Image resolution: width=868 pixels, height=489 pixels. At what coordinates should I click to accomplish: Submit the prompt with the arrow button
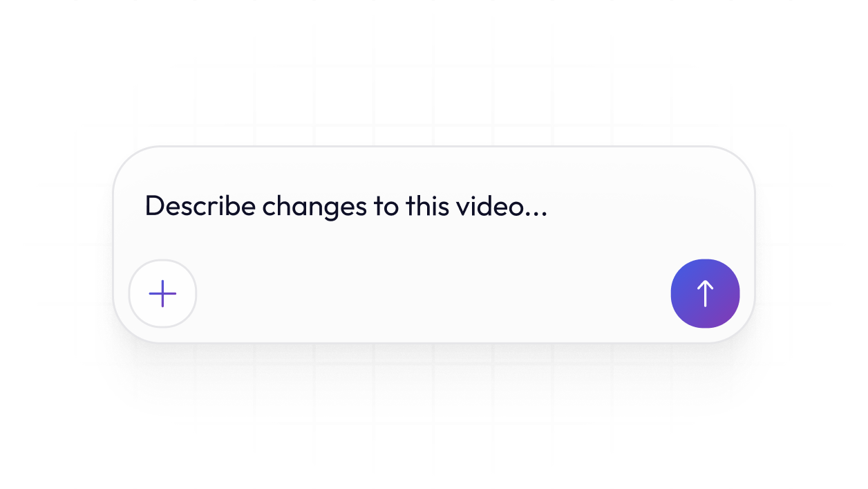pos(705,294)
